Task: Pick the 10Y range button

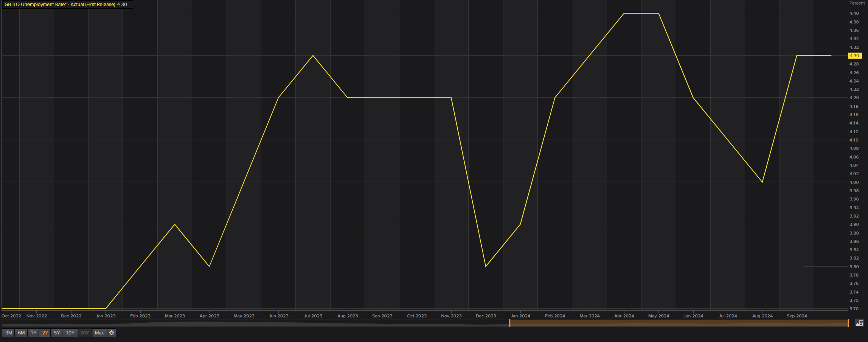Action: (x=70, y=333)
